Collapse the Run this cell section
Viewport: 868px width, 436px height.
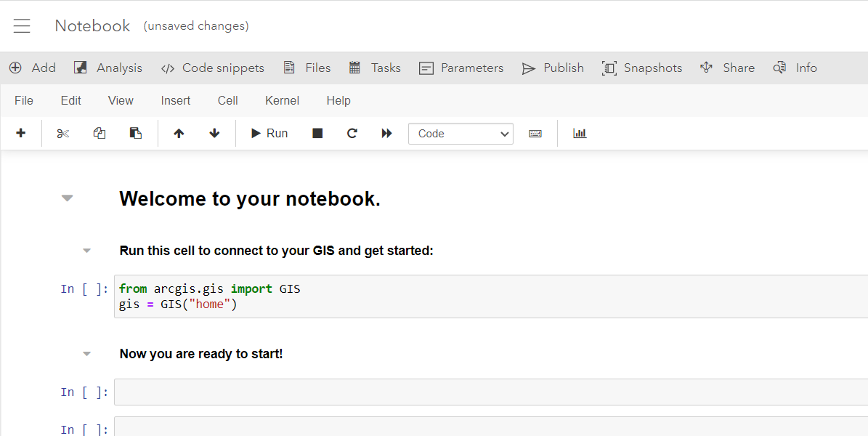86,249
